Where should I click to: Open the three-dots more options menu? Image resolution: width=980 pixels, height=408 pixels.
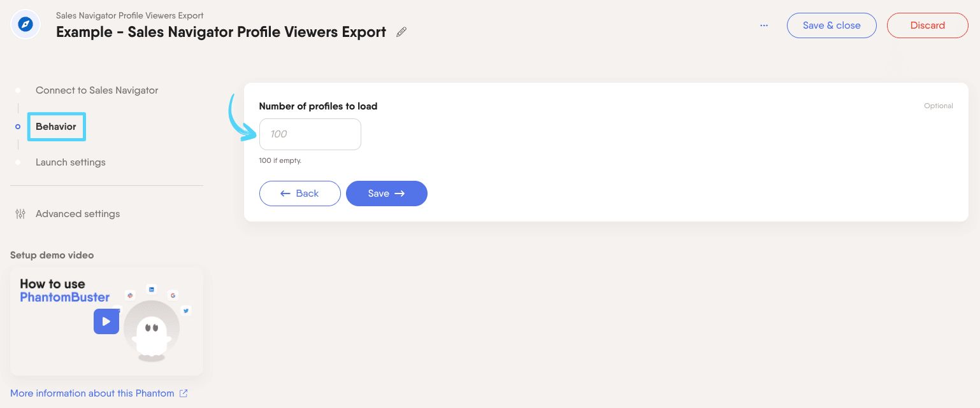pyautogui.click(x=764, y=25)
